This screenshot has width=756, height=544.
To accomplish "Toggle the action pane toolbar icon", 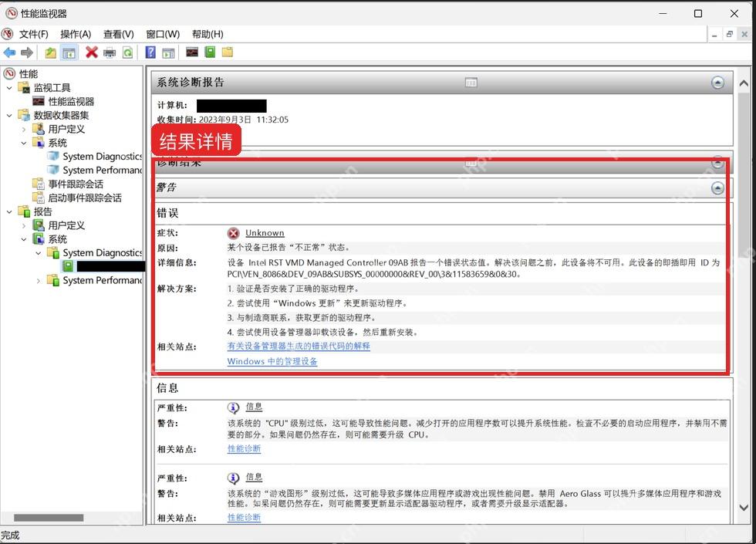I will tap(168, 52).
